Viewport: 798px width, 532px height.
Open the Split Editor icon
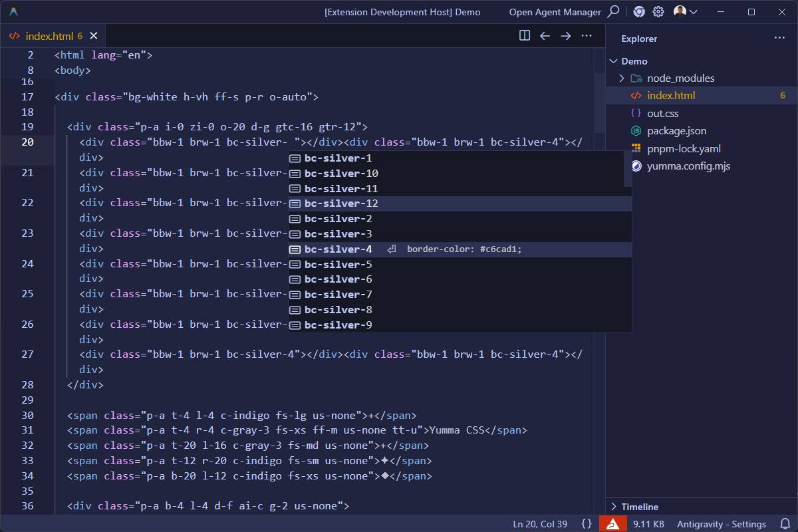(525, 35)
